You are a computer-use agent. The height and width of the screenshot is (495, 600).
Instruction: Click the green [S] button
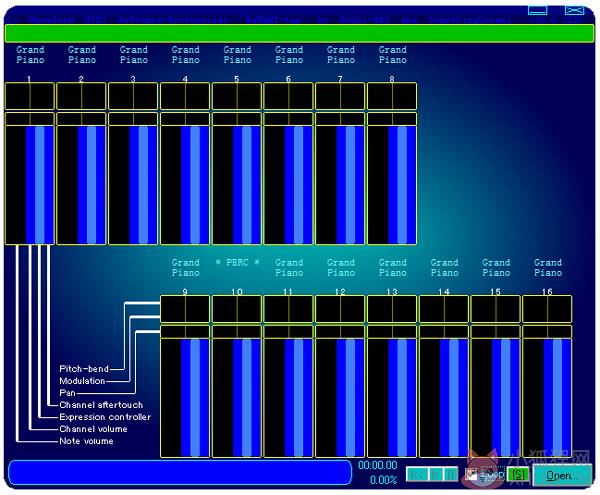pyautogui.click(x=518, y=475)
